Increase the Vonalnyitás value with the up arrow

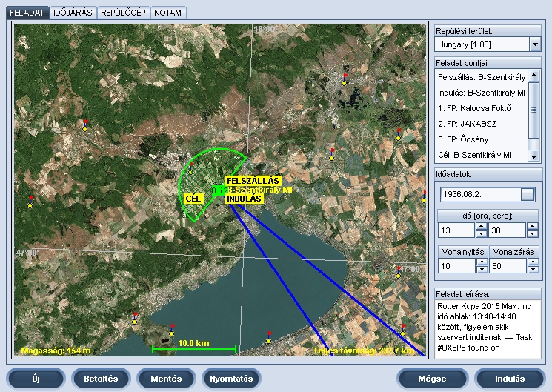pyautogui.click(x=482, y=261)
